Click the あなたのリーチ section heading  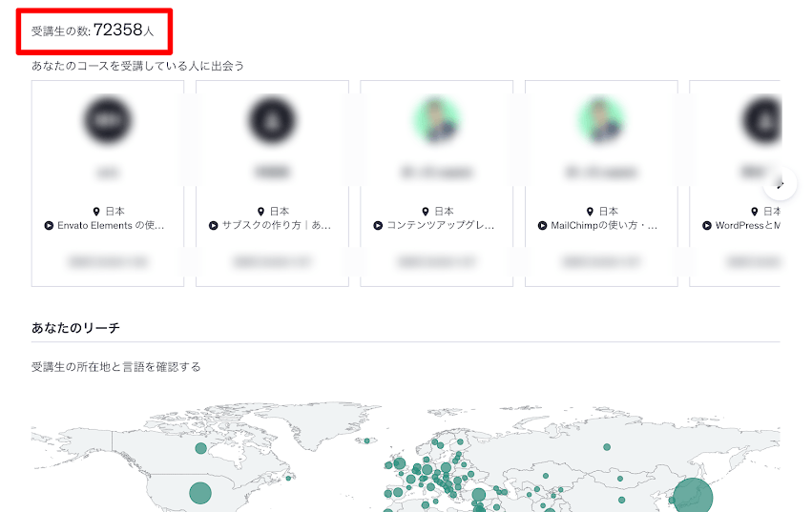click(x=75, y=328)
